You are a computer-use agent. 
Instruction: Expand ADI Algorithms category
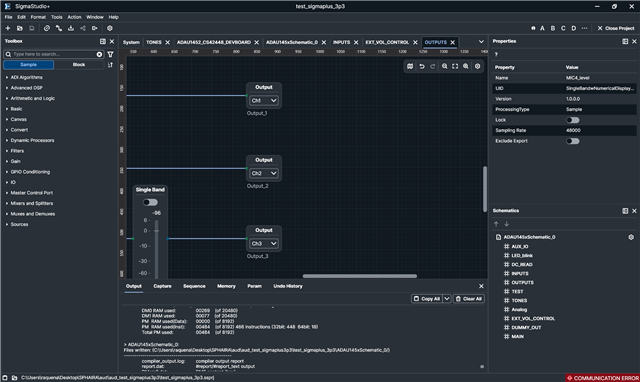pos(26,77)
